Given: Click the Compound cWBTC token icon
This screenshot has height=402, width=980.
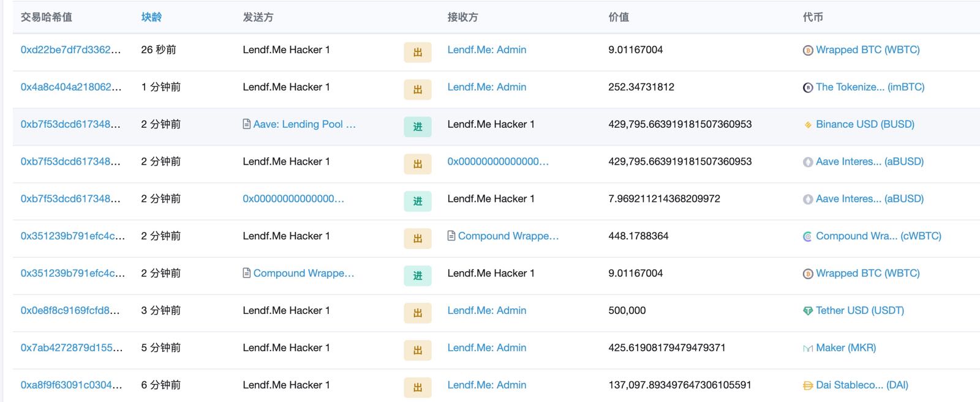Looking at the screenshot, I should click(808, 237).
